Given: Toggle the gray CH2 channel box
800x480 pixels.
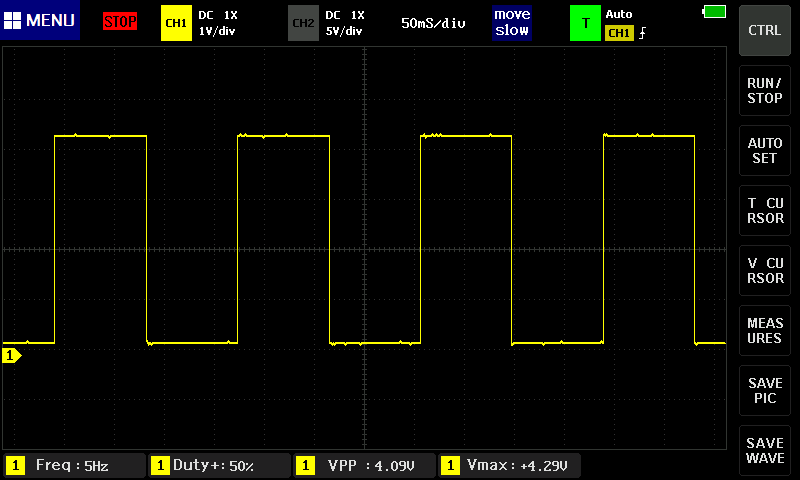Looking at the screenshot, I should click(303, 23).
